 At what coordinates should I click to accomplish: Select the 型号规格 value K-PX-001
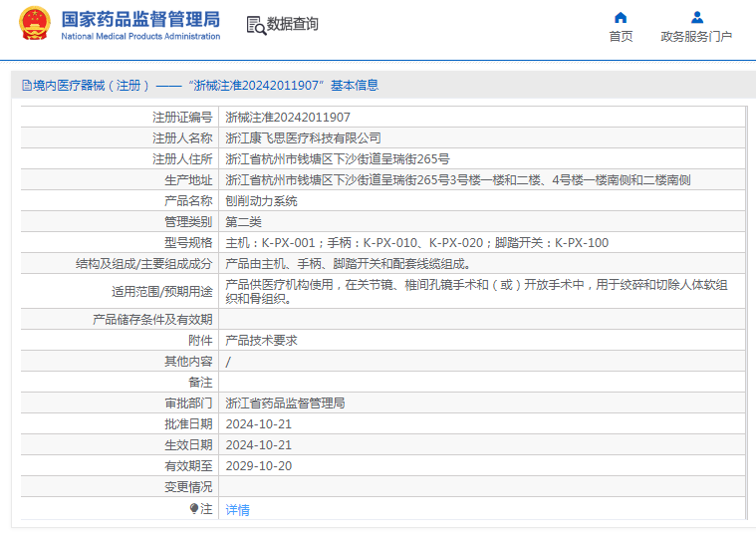pos(417,243)
